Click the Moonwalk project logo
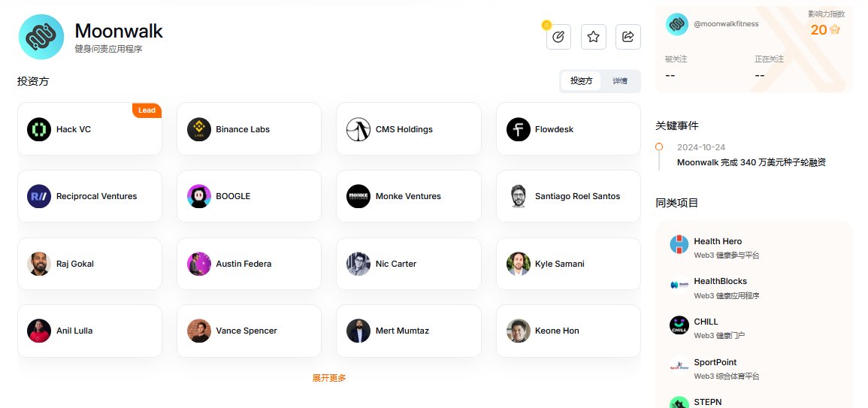 (41, 37)
